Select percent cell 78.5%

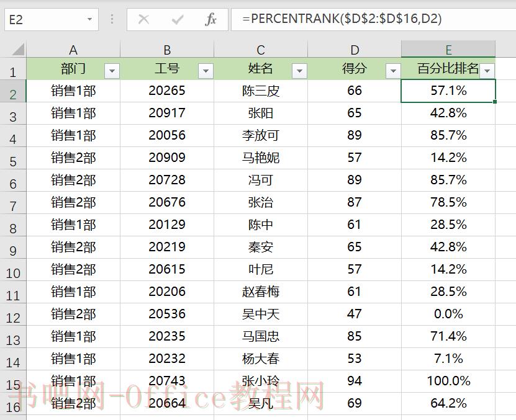448,203
